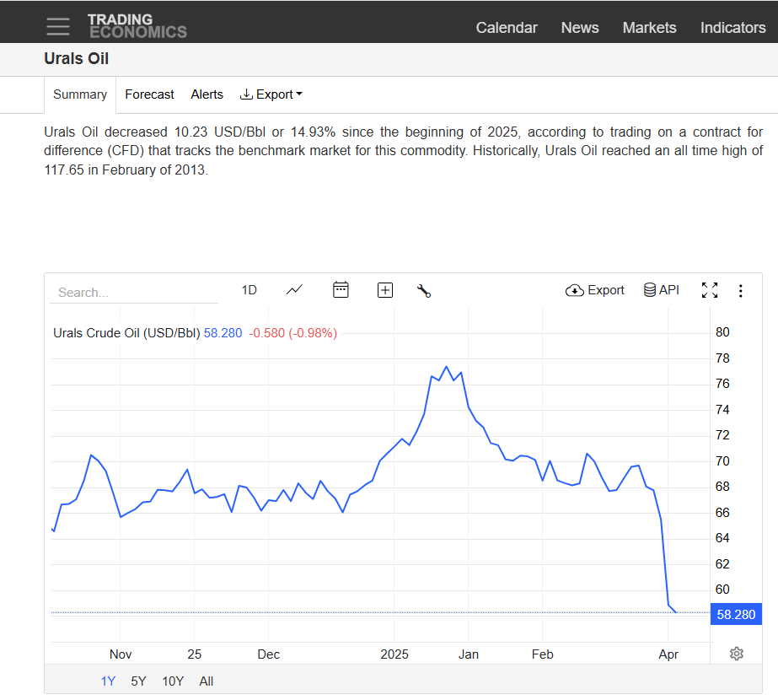Click the chart Search input field
The height and width of the screenshot is (700, 778).
pos(134,293)
